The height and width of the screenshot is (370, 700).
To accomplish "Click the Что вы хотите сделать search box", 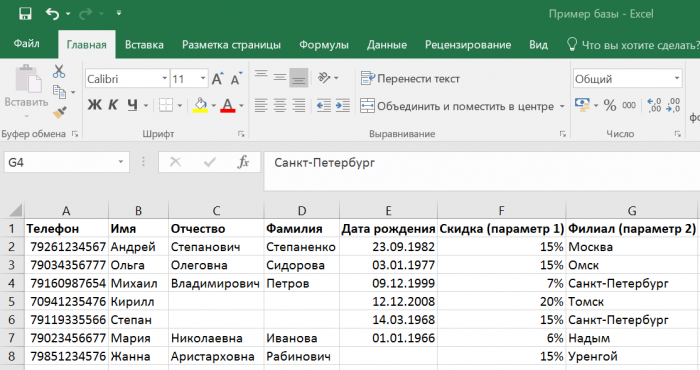I will point(633,45).
